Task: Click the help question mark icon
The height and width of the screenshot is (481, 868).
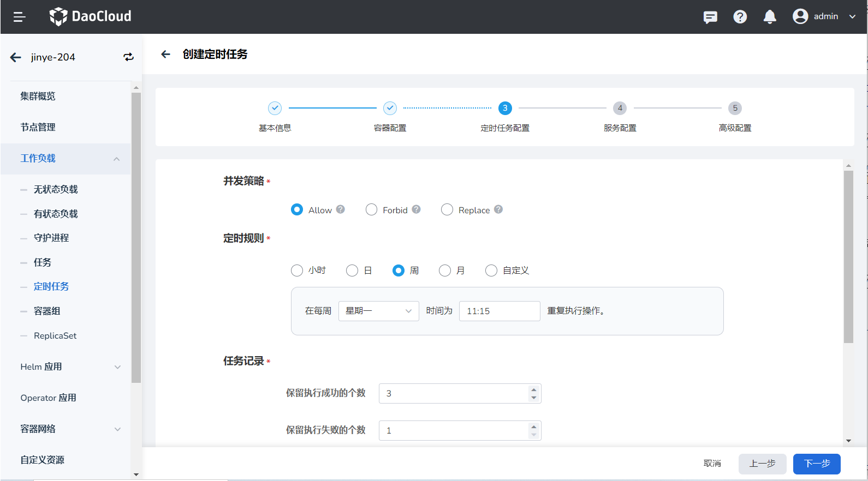Action: coord(740,17)
